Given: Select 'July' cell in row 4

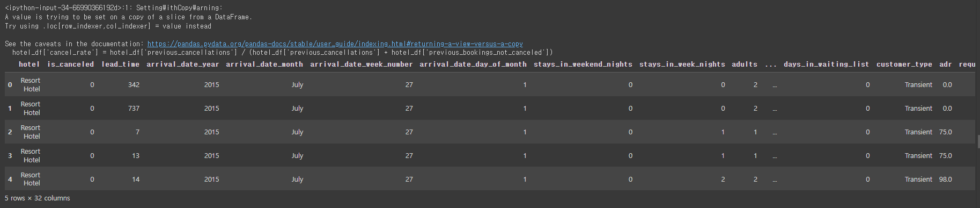Looking at the screenshot, I should point(297,179).
